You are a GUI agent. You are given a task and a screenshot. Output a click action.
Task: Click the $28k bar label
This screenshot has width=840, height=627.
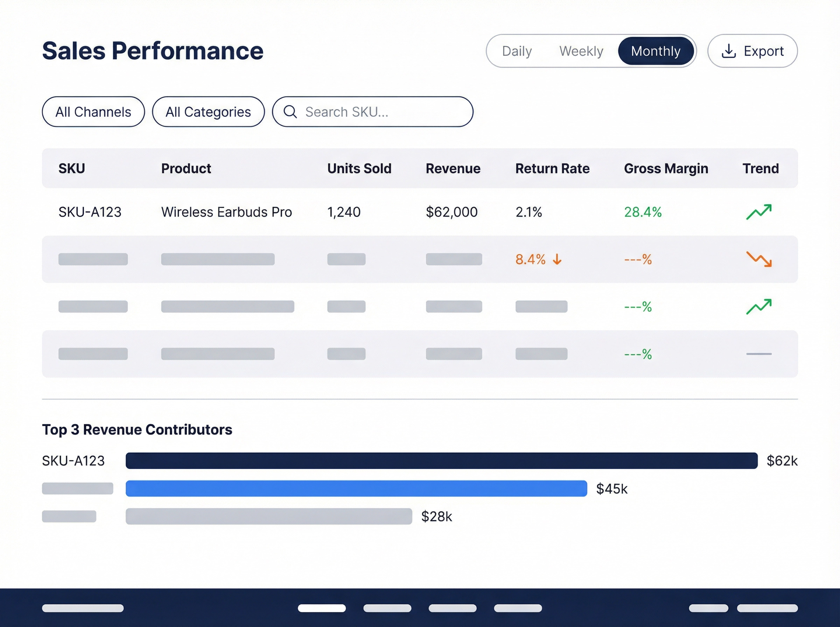coord(436,516)
